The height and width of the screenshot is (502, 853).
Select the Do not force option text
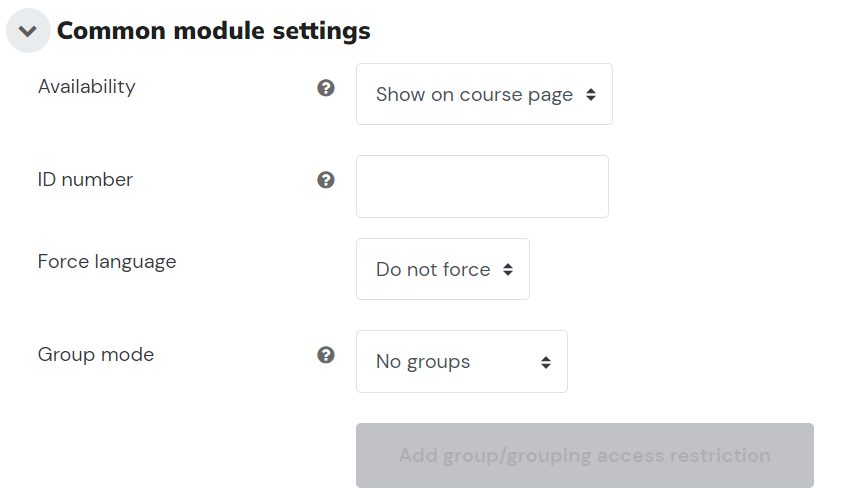click(x=434, y=270)
